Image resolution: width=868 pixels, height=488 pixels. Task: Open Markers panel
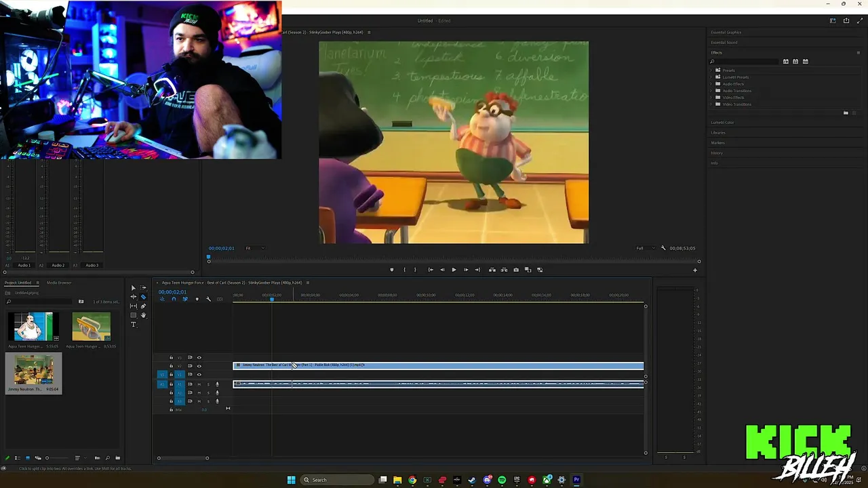tap(717, 143)
